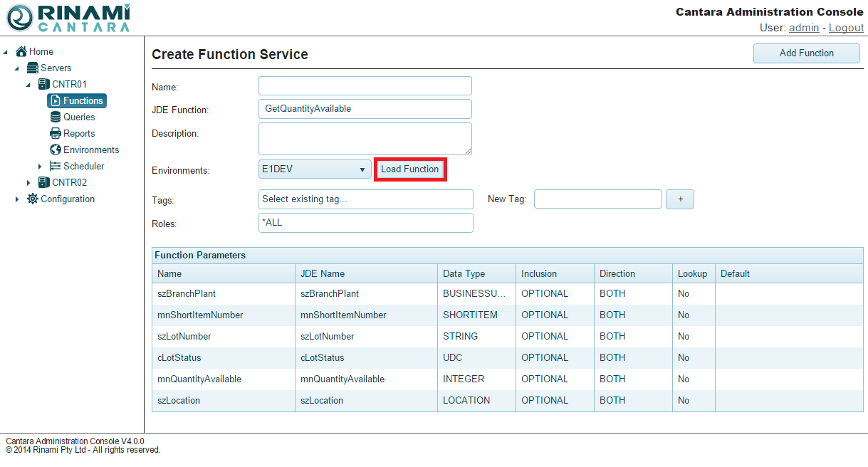Click the CNTR01 server icon

pyautogui.click(x=44, y=84)
